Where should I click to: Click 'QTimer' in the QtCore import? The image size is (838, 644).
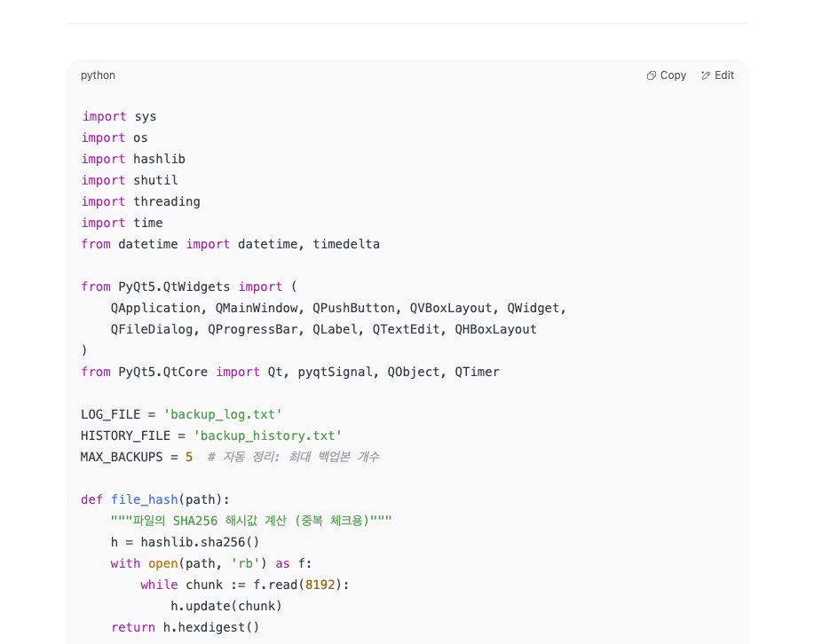click(x=478, y=373)
